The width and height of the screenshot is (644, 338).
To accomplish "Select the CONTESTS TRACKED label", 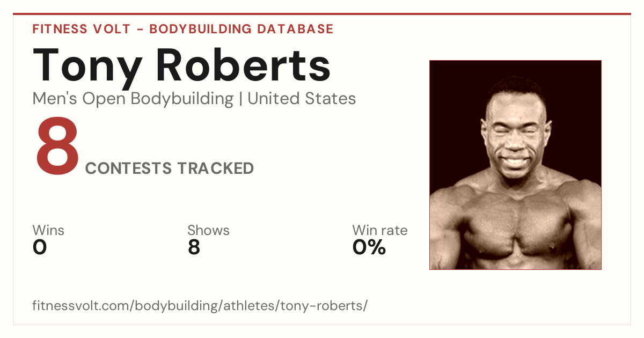I will 170,168.
